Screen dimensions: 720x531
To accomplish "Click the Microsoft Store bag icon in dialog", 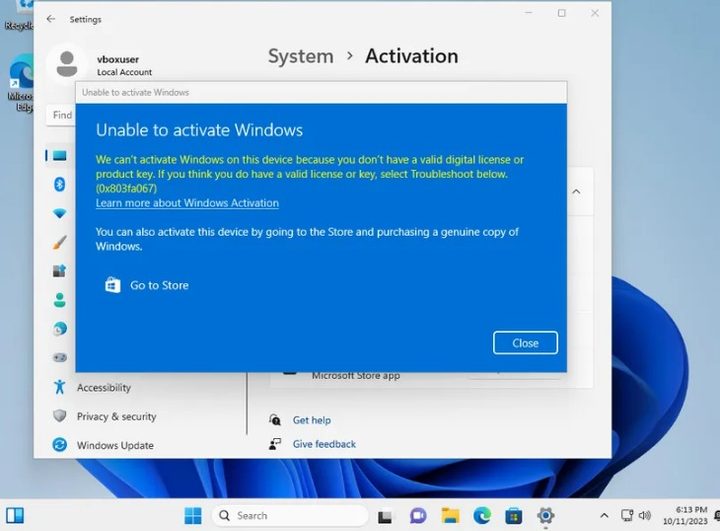I will pyautogui.click(x=113, y=286).
